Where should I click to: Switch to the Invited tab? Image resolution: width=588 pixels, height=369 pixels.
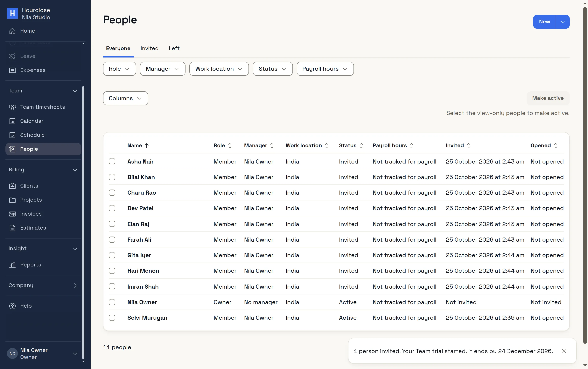click(150, 48)
